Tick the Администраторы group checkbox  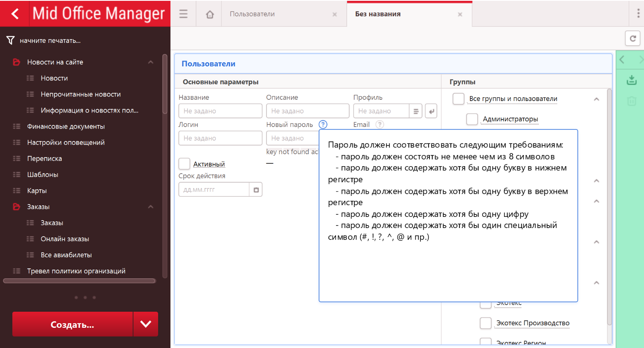point(472,119)
